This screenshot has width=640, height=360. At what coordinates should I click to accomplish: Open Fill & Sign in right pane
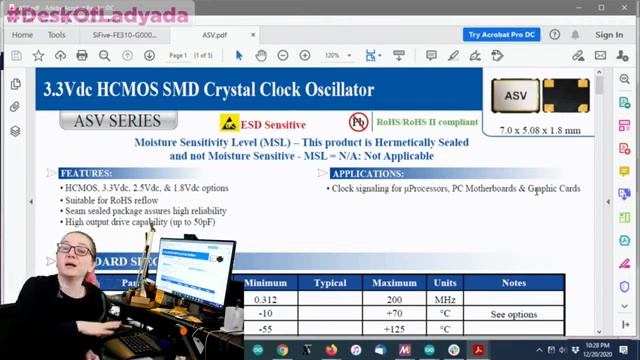coord(624,263)
